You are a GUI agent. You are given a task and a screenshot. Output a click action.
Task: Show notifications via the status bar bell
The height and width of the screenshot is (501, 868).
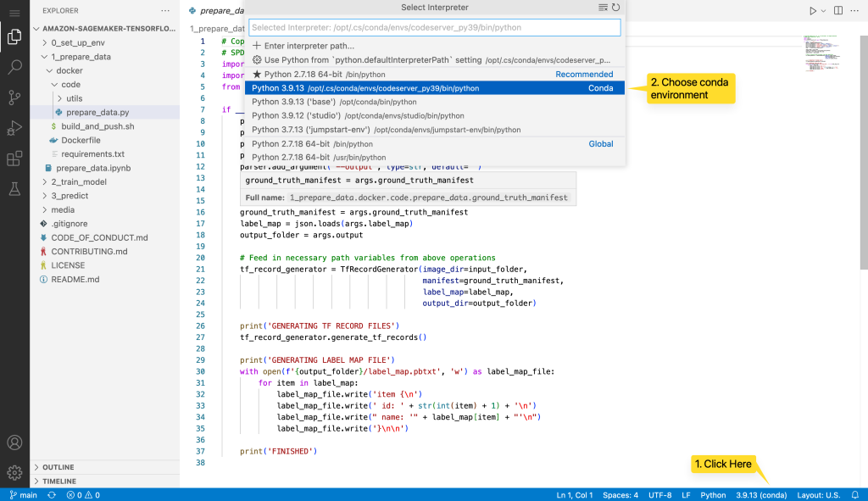(x=856, y=495)
